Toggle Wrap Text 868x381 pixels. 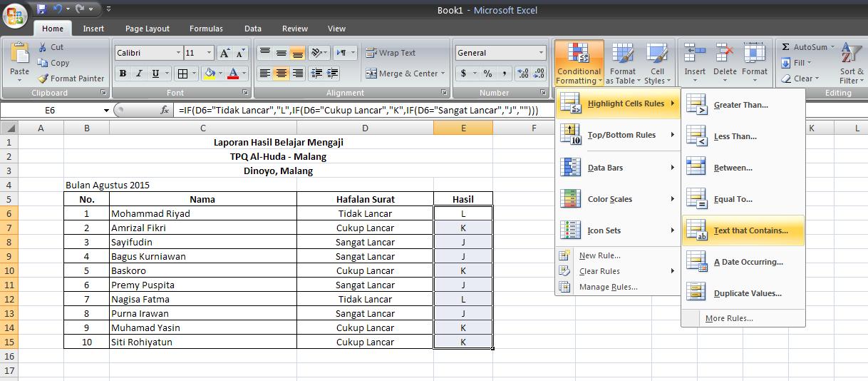click(x=391, y=53)
